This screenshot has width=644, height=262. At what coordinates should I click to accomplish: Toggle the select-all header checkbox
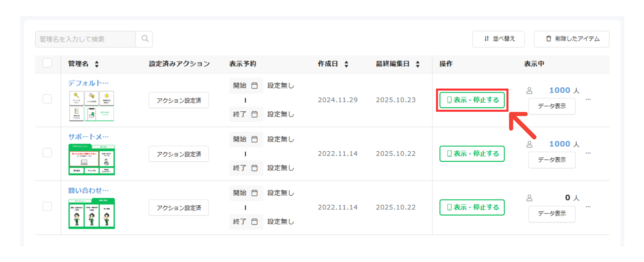click(47, 63)
